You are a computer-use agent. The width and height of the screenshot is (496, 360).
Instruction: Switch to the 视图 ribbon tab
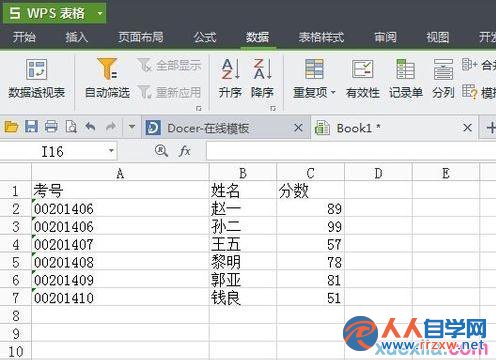(x=437, y=37)
